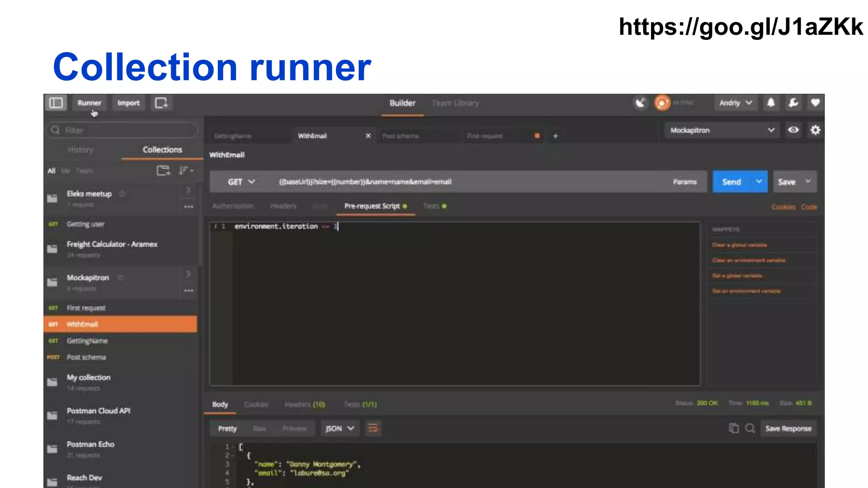Click the Import button
Viewport: 868px width, 488px height.
128,103
